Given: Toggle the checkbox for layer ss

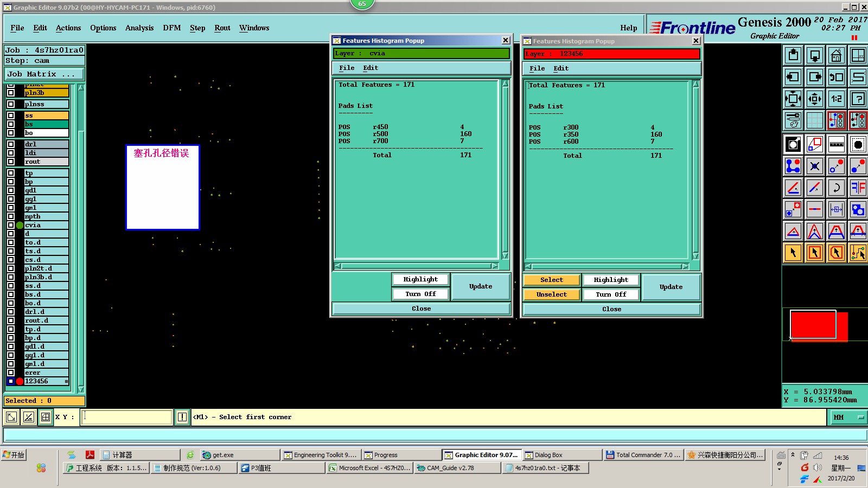Looking at the screenshot, I should point(11,115).
